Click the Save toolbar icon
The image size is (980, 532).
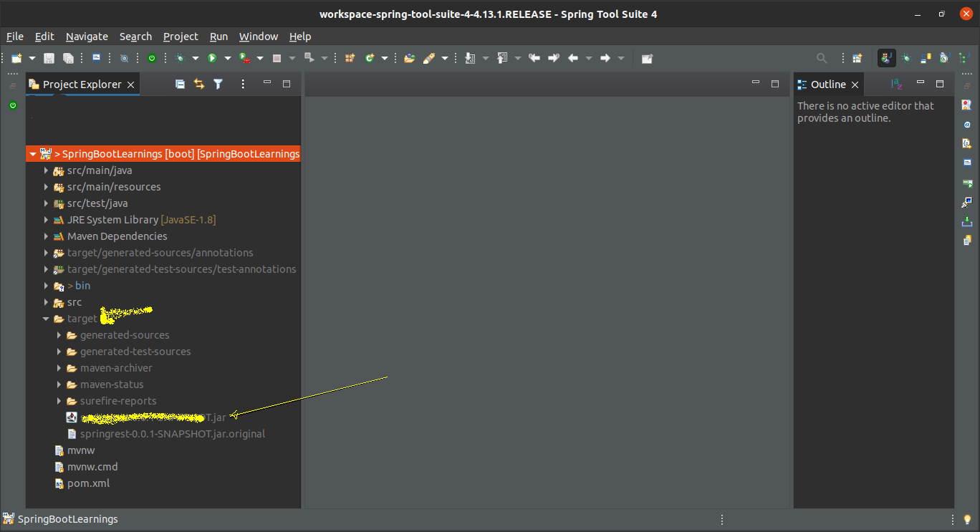coord(49,58)
